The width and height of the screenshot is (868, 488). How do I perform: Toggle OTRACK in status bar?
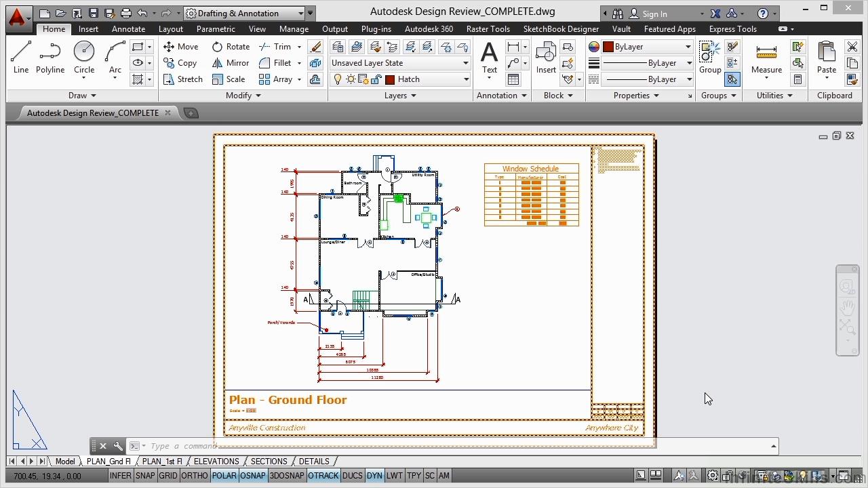[x=323, y=476]
